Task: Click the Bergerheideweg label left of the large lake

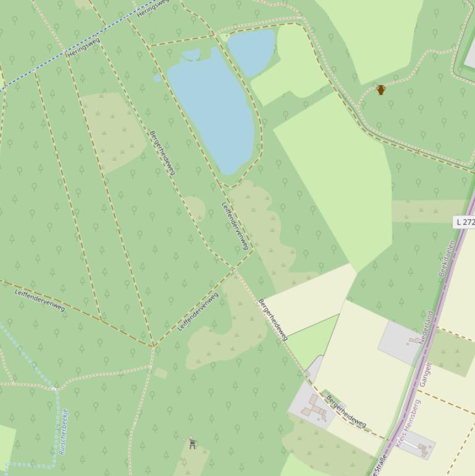Action: (x=162, y=153)
